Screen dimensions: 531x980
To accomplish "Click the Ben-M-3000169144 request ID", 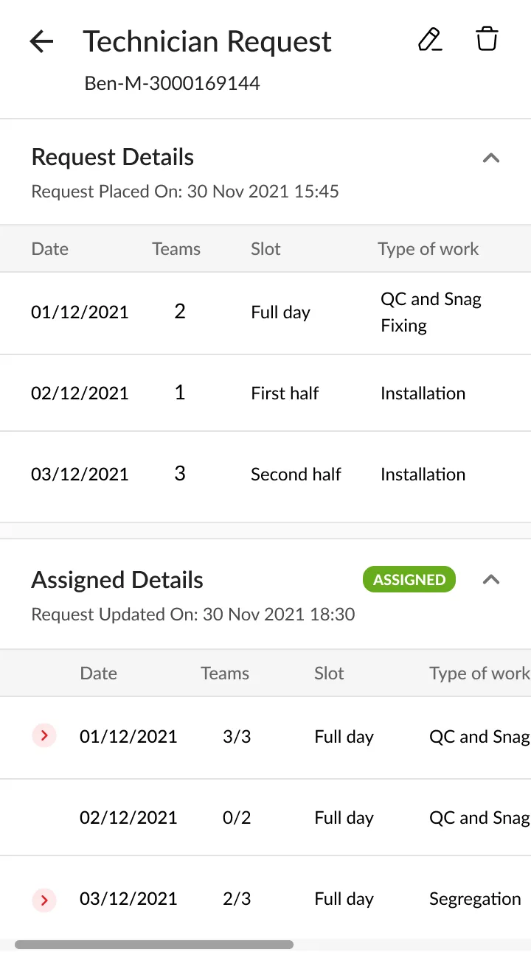I will [x=173, y=83].
